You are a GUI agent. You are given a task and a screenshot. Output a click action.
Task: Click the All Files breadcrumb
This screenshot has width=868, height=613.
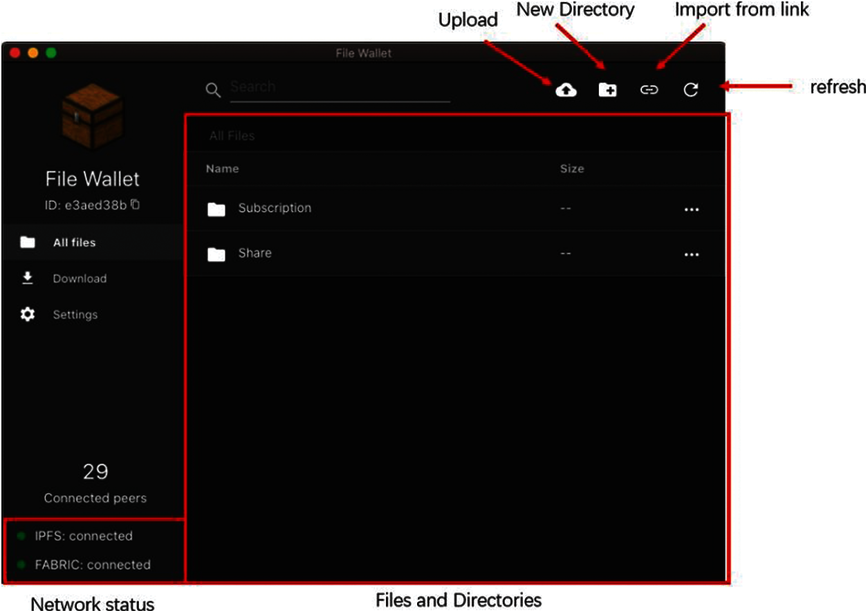pyautogui.click(x=232, y=136)
